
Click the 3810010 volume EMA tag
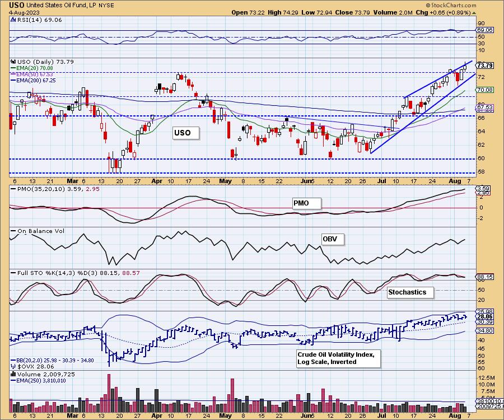489,402
